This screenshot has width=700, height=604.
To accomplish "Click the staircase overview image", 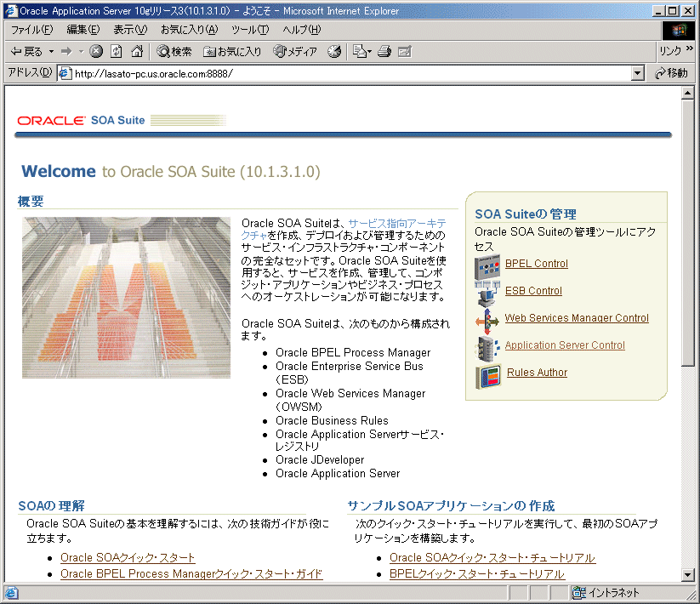I will (127, 298).
